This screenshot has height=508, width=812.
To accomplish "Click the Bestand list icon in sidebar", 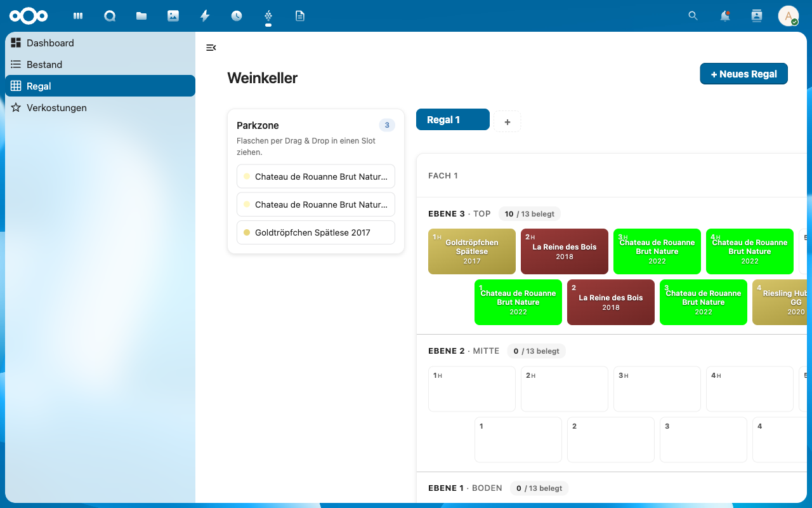I will 16,64.
